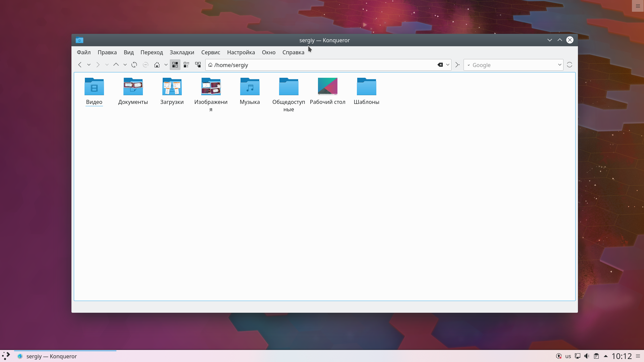
Task: Open back history dropdown arrow
Action: click(x=89, y=65)
